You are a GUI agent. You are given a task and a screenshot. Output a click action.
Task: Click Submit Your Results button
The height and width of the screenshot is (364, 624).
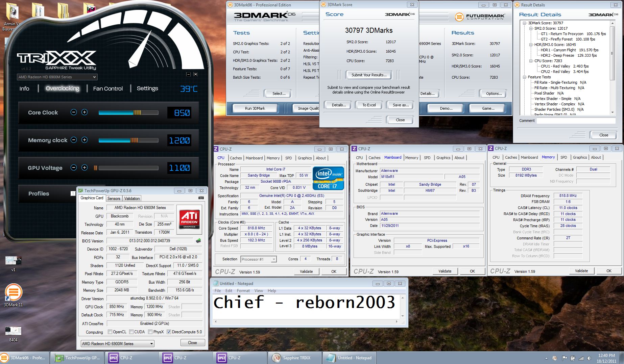(x=369, y=75)
